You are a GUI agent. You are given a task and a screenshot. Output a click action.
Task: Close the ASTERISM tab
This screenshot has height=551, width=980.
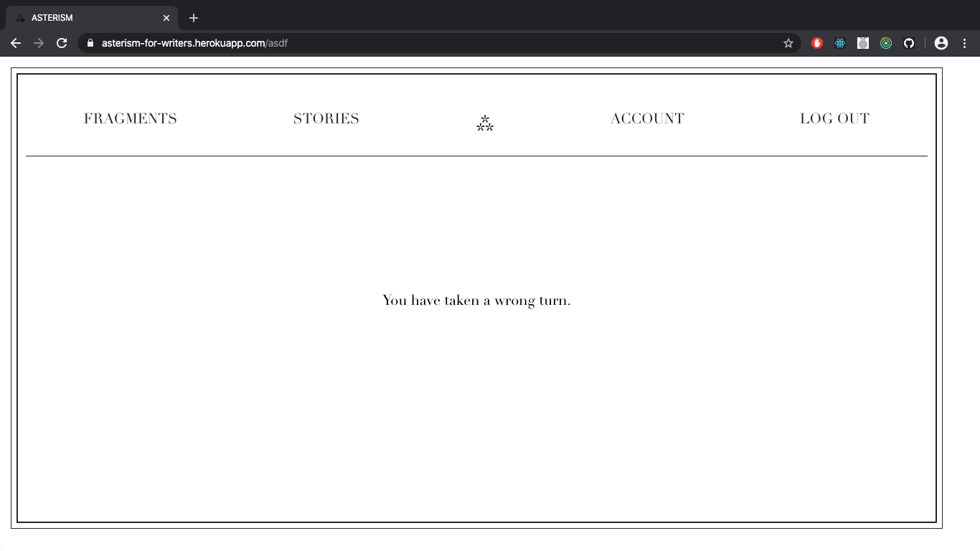tap(166, 18)
